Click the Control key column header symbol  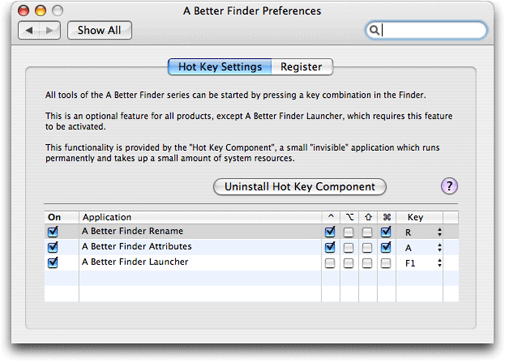click(x=331, y=217)
